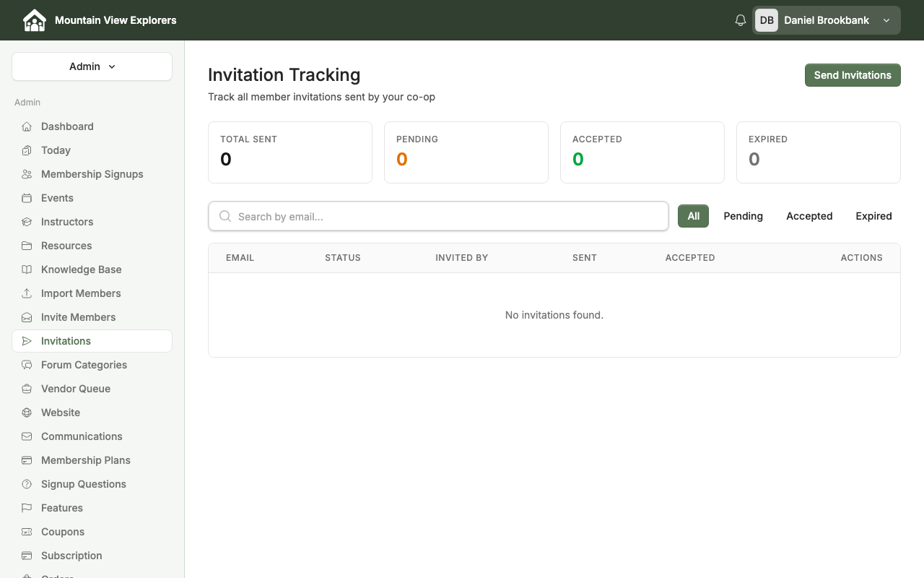The width and height of the screenshot is (924, 578).
Task: Click the Communications mail icon
Action: (x=27, y=436)
